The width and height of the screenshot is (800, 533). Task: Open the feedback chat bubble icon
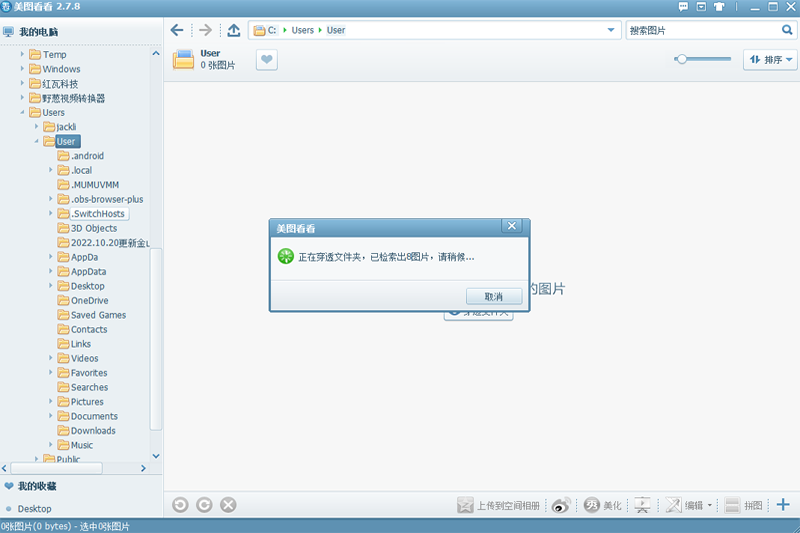point(683,7)
